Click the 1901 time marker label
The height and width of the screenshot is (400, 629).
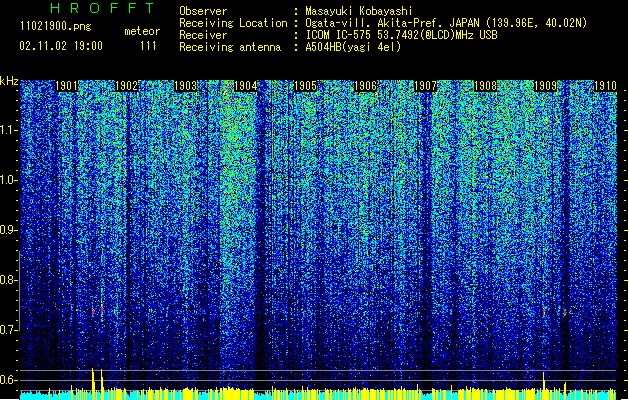point(66,86)
